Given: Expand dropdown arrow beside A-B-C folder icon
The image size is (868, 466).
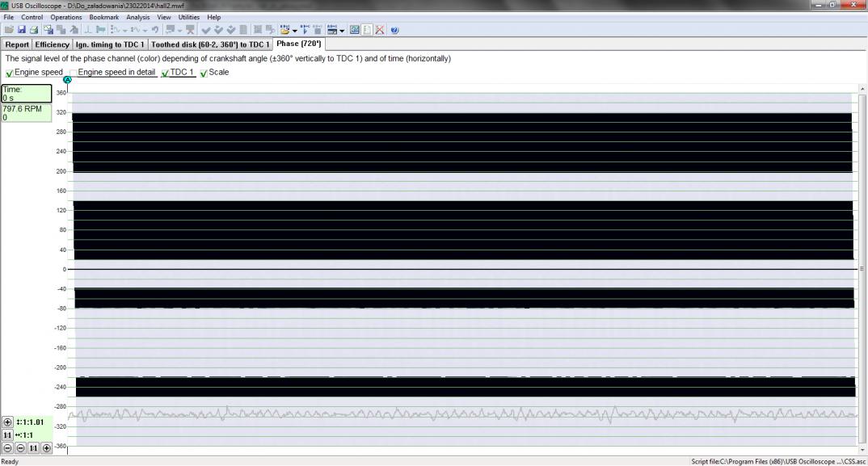Looking at the screenshot, I should point(294,31).
